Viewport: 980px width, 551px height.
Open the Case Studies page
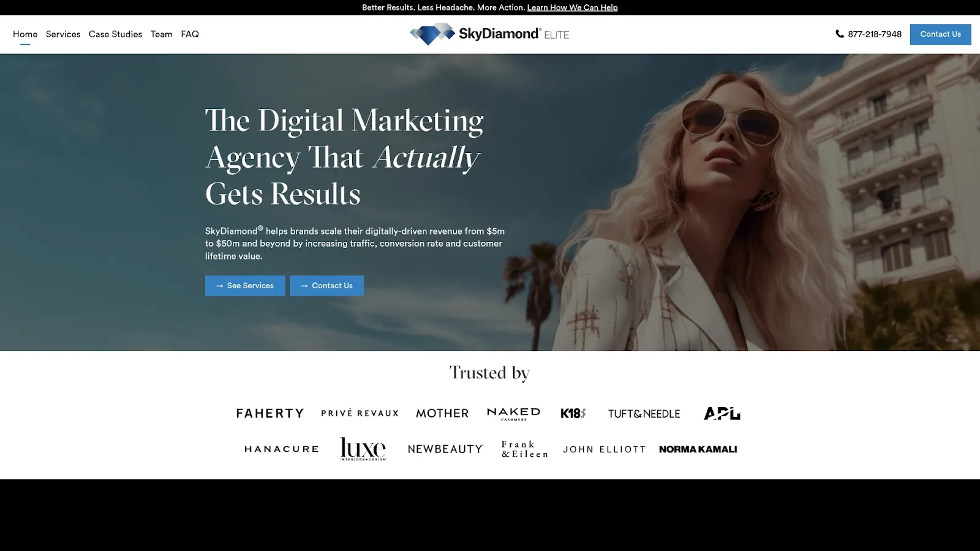[x=115, y=34]
